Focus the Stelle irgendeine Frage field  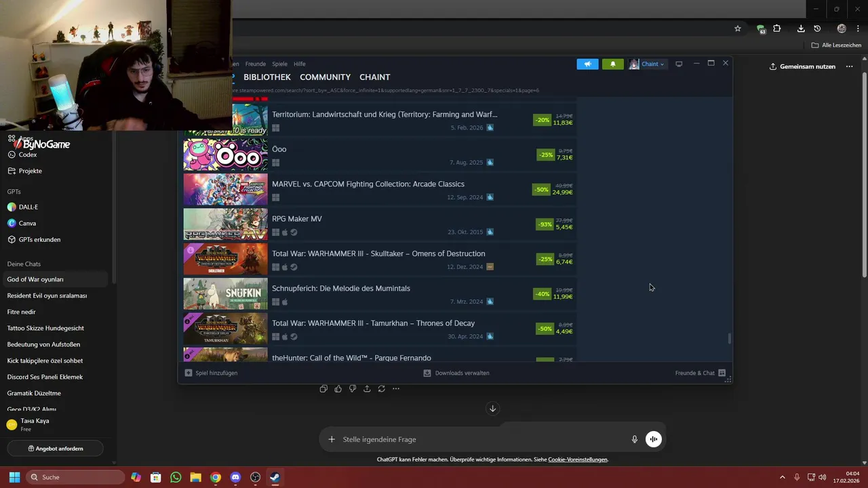point(481,439)
